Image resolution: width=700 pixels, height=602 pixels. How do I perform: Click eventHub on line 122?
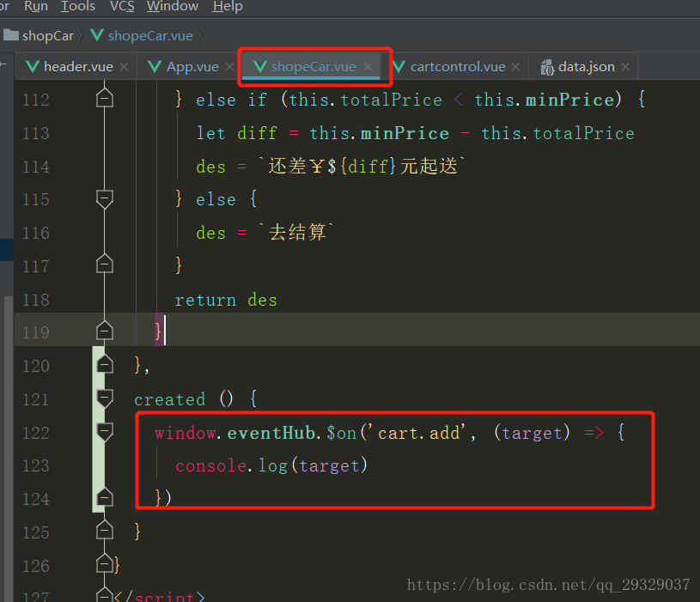271,433
